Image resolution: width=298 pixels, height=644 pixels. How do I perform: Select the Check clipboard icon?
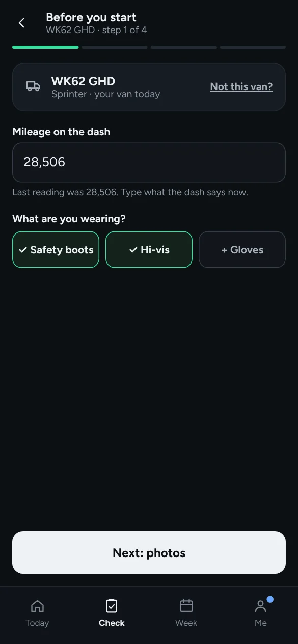pos(112,606)
